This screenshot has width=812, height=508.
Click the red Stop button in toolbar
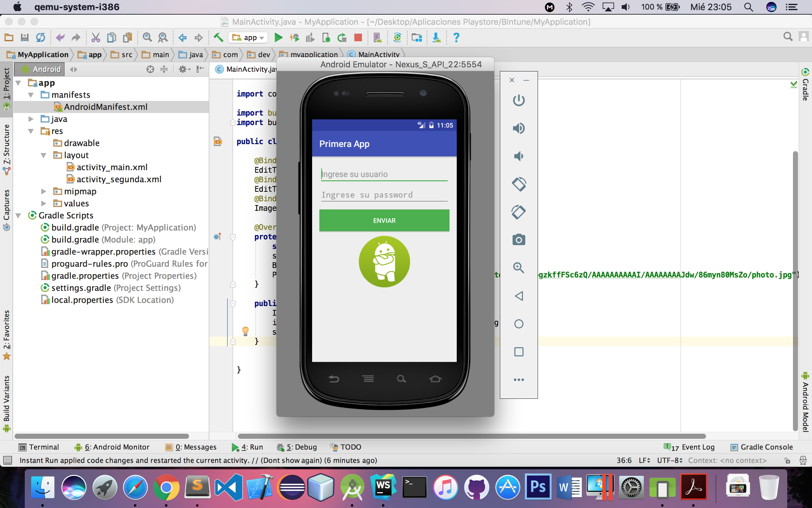[358, 38]
